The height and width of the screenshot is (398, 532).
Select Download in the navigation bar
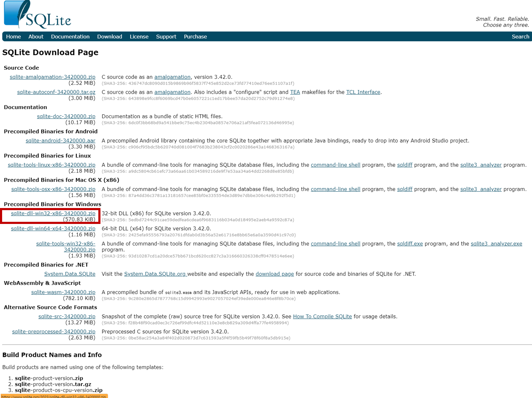tap(110, 36)
